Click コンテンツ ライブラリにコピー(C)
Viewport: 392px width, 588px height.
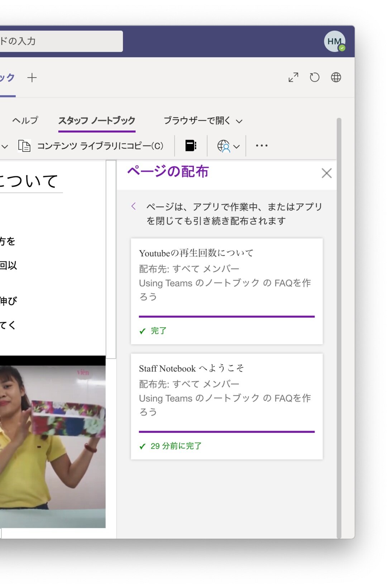91,146
